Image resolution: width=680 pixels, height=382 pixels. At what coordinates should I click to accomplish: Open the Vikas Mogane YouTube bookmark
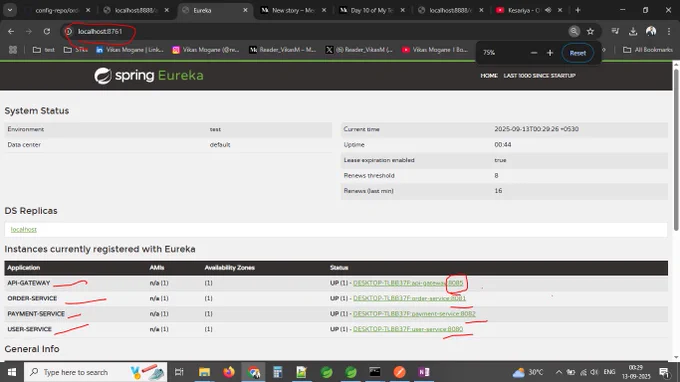coord(435,50)
